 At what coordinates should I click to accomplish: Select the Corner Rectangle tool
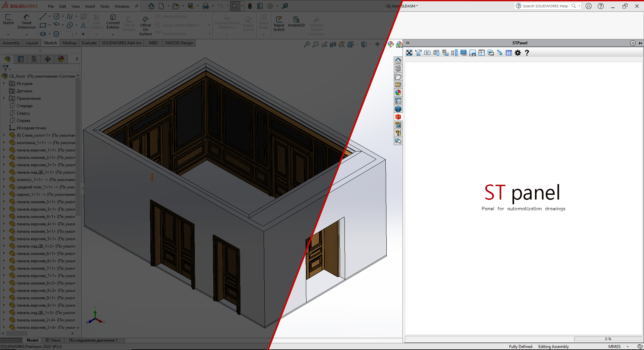[43, 25]
